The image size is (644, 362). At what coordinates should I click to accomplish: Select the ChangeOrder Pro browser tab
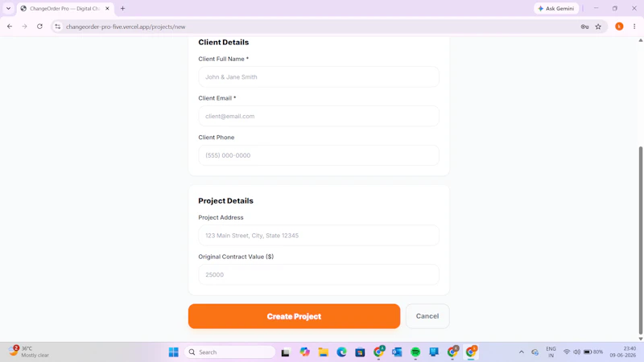tap(65, 8)
